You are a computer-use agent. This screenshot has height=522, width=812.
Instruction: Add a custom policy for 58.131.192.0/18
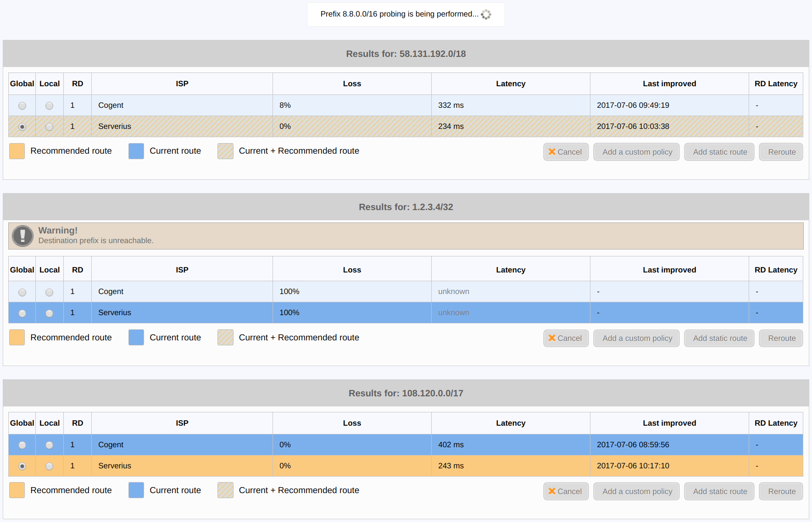(x=636, y=152)
